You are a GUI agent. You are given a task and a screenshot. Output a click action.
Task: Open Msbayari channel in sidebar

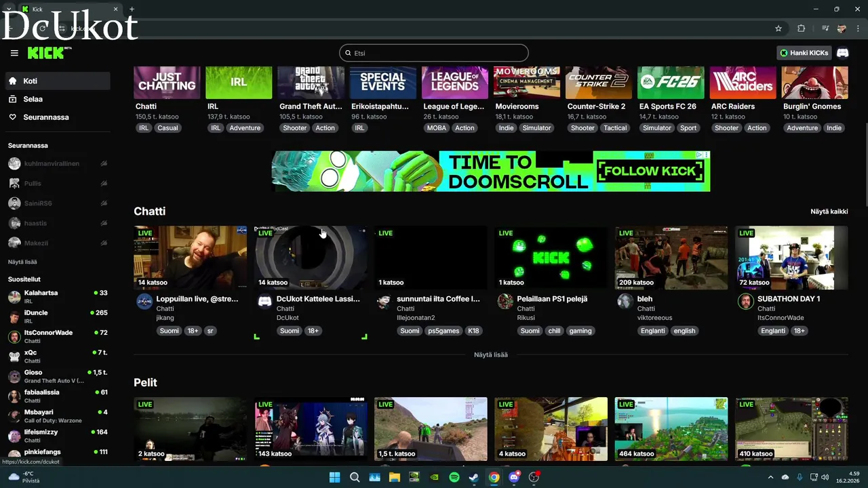58,415
